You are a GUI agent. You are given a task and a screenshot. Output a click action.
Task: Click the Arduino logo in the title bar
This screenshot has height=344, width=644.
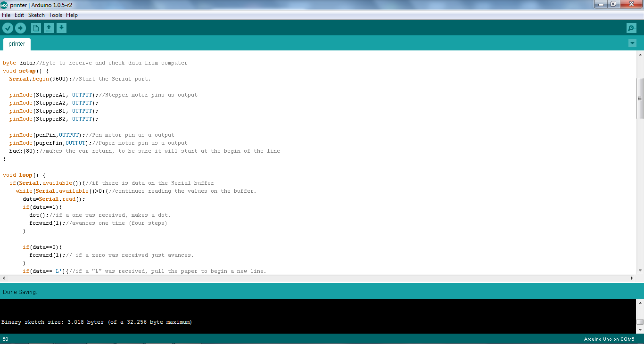[4, 4]
